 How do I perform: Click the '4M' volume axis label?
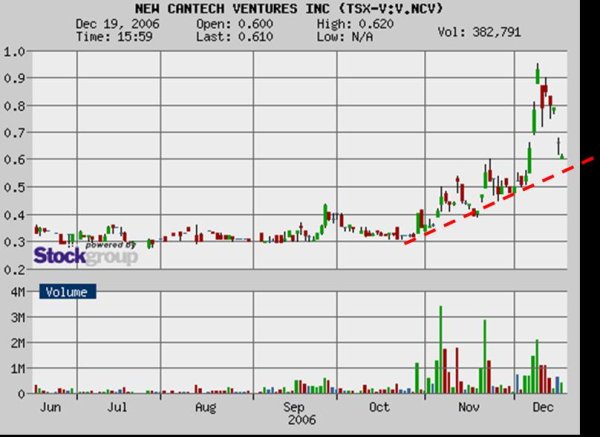coord(18,292)
